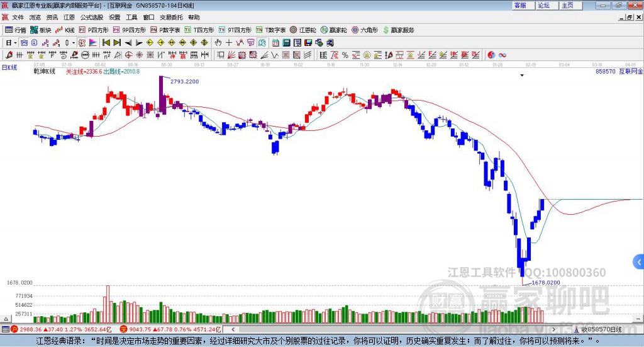The width and height of the screenshot is (644, 347).
Task: Open the P数字表 tool
Action: click(165, 30)
